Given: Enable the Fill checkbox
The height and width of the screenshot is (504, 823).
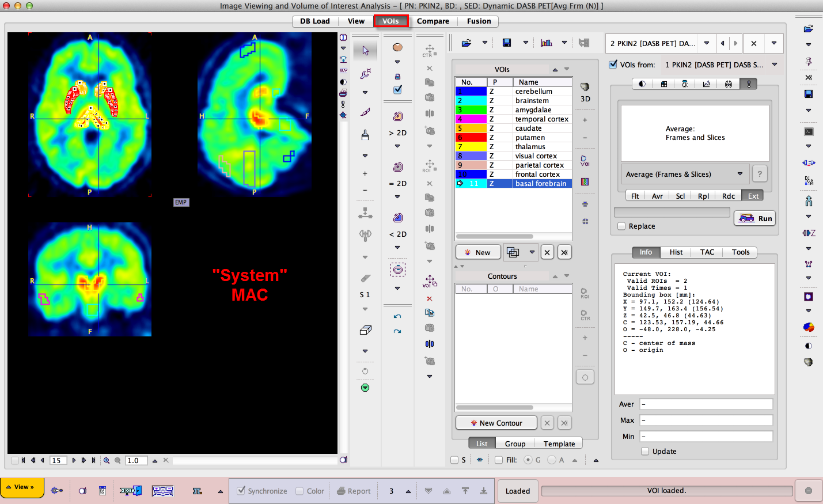Looking at the screenshot, I should pos(499,460).
